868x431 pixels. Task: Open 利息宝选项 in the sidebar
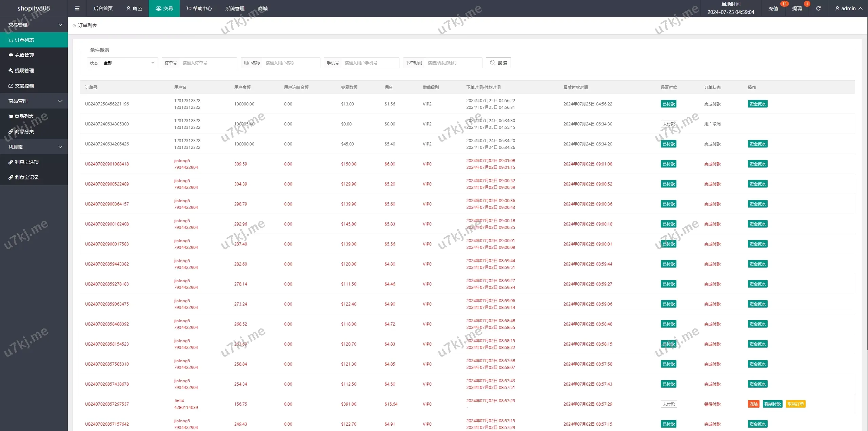point(26,162)
